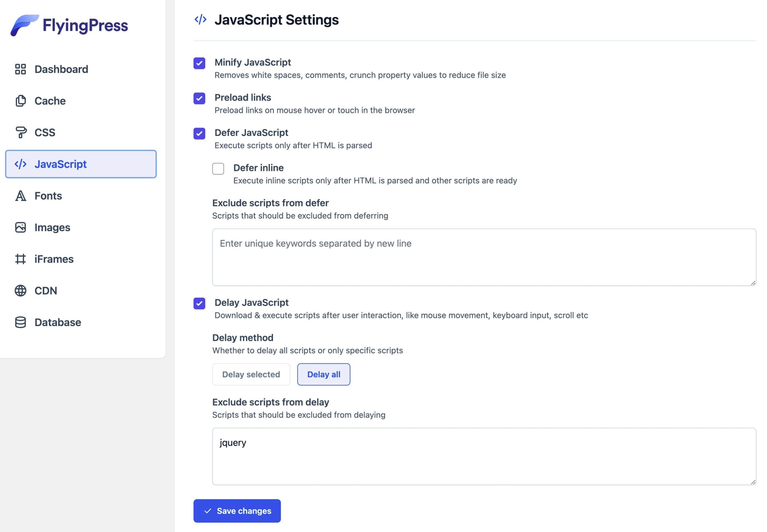Enable Defer inline scripts
767x532 pixels.
point(218,169)
